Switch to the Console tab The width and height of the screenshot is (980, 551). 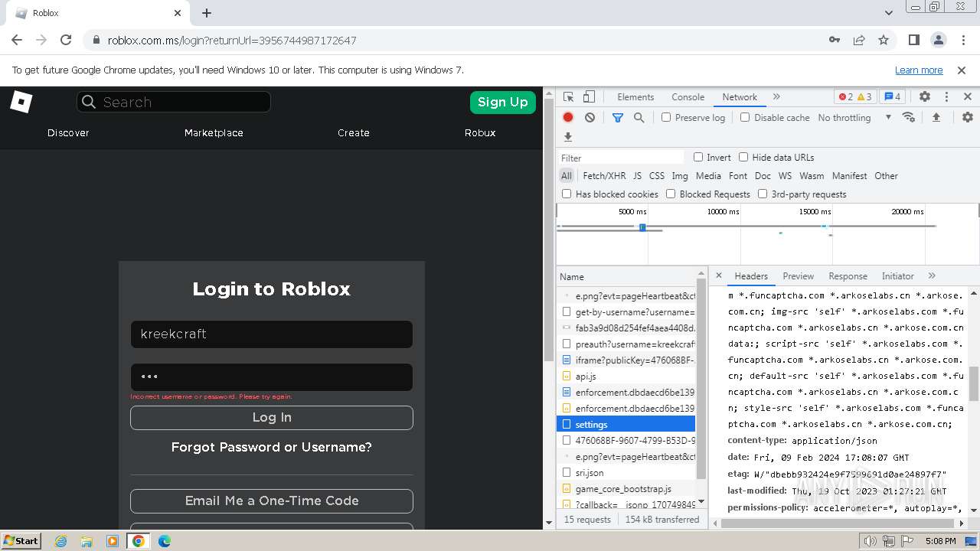(688, 97)
